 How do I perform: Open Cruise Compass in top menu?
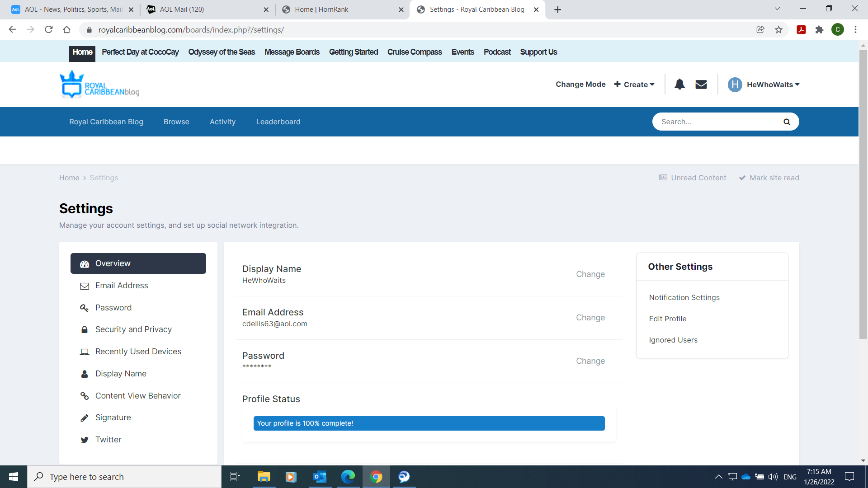(415, 52)
